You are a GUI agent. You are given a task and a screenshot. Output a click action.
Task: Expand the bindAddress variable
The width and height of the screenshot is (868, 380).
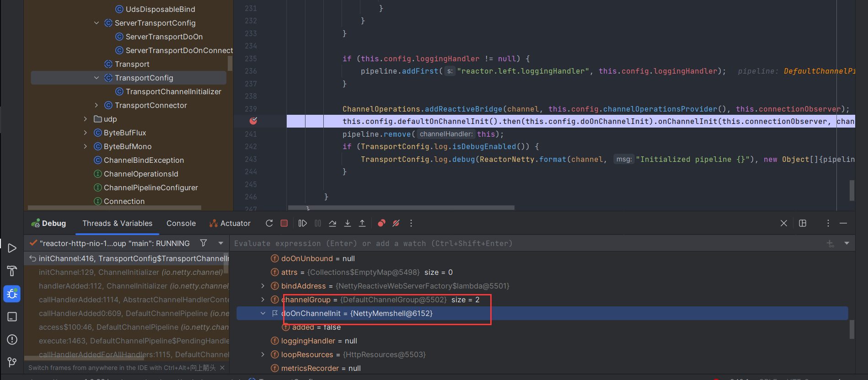(263, 286)
